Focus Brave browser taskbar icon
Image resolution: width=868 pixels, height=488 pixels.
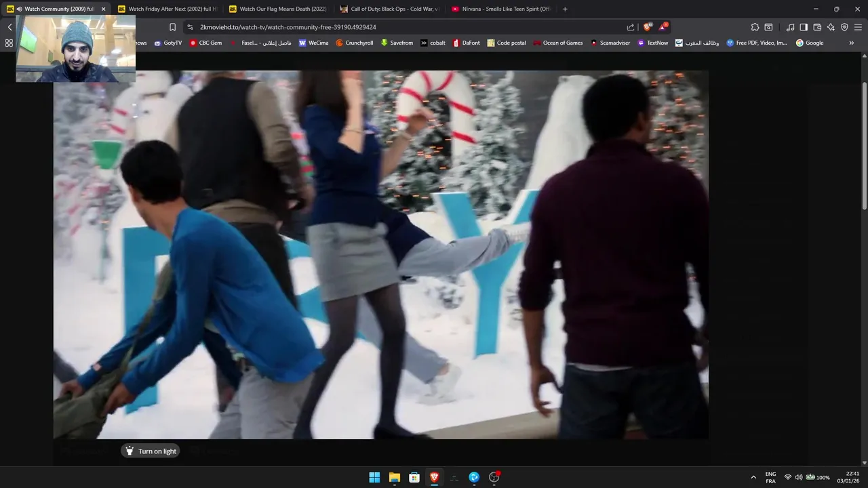[x=434, y=477]
